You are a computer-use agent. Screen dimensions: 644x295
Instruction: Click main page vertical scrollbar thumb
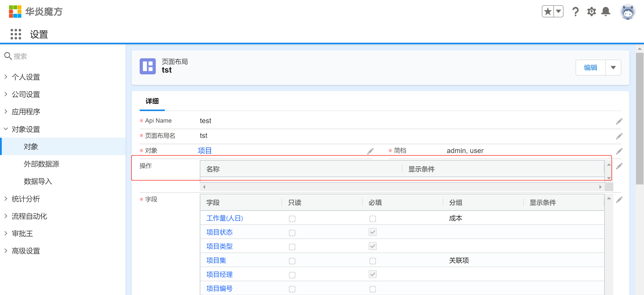[639, 118]
